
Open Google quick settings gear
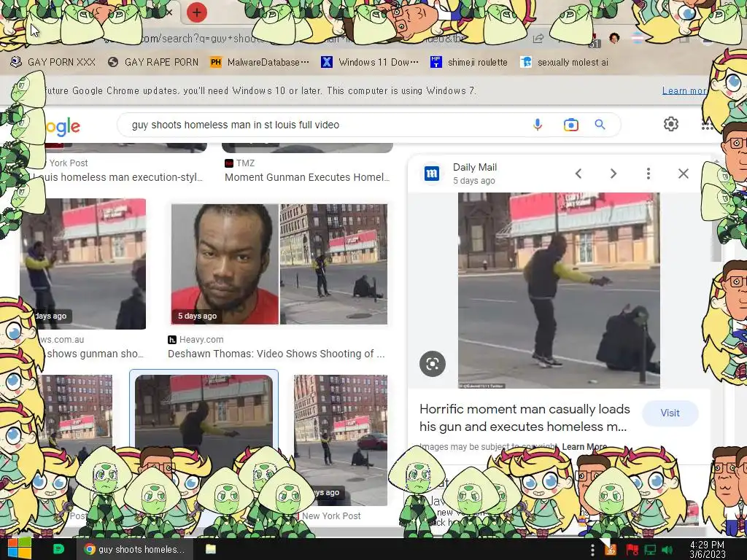point(671,124)
